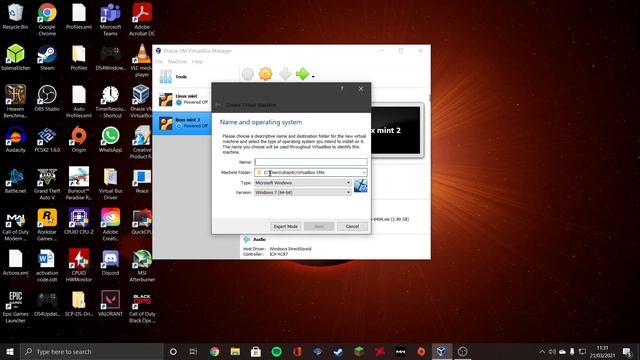Click the Cancel button in the dialog
Viewport: 640px width, 360px height.
pos(352,227)
